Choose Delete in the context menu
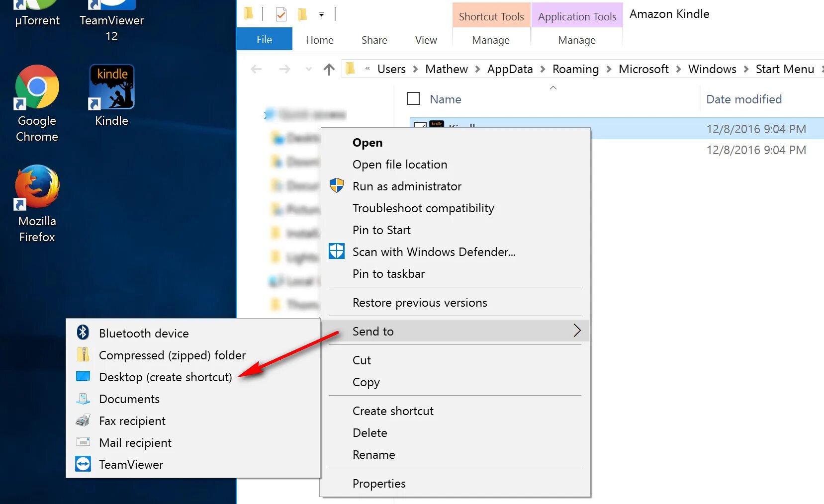This screenshot has width=824, height=504. pyautogui.click(x=455, y=433)
